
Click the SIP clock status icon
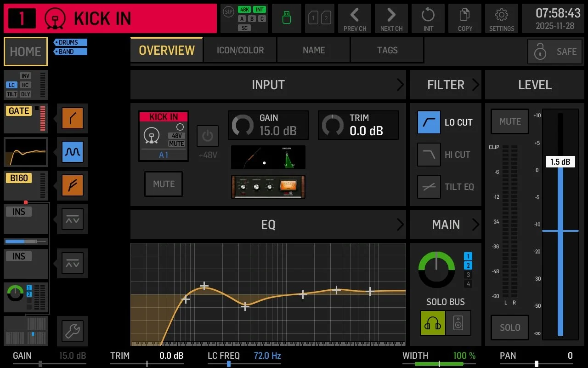(228, 11)
